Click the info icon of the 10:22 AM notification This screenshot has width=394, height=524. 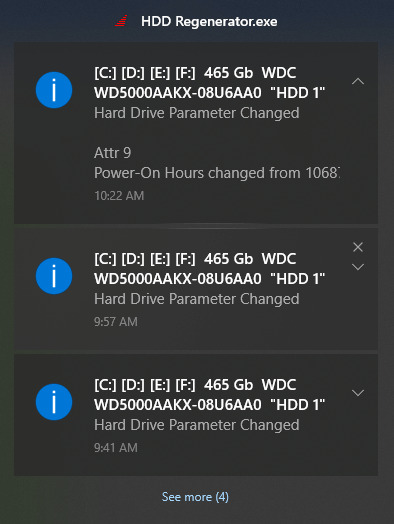click(x=54, y=90)
